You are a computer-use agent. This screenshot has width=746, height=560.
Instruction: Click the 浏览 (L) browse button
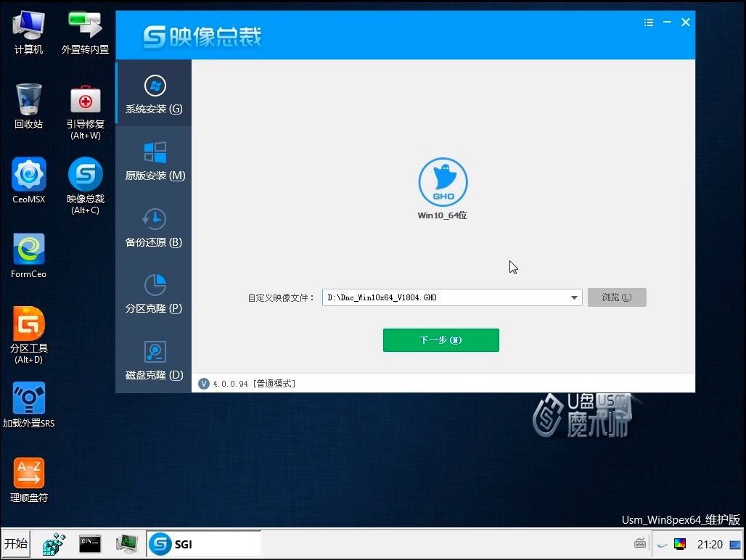tap(617, 297)
